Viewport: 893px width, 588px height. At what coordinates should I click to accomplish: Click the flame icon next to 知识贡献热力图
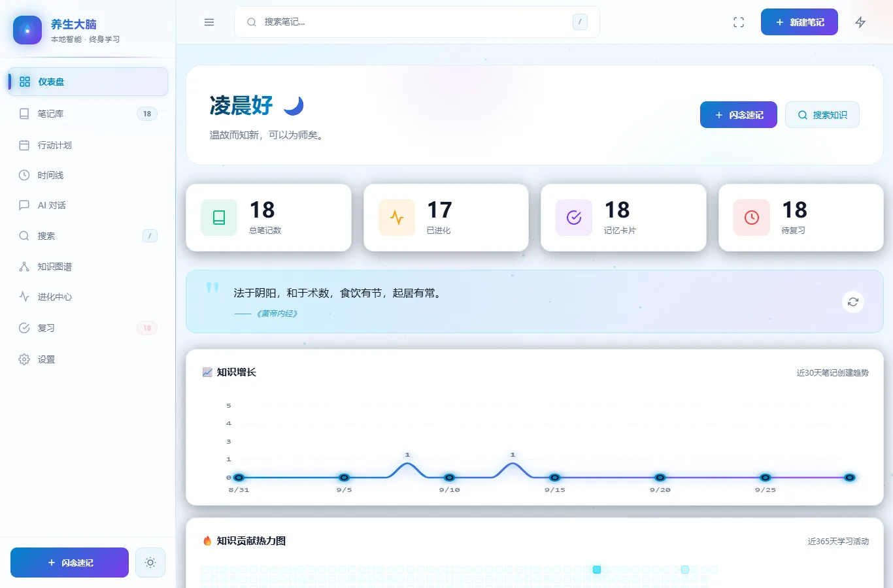coord(207,541)
